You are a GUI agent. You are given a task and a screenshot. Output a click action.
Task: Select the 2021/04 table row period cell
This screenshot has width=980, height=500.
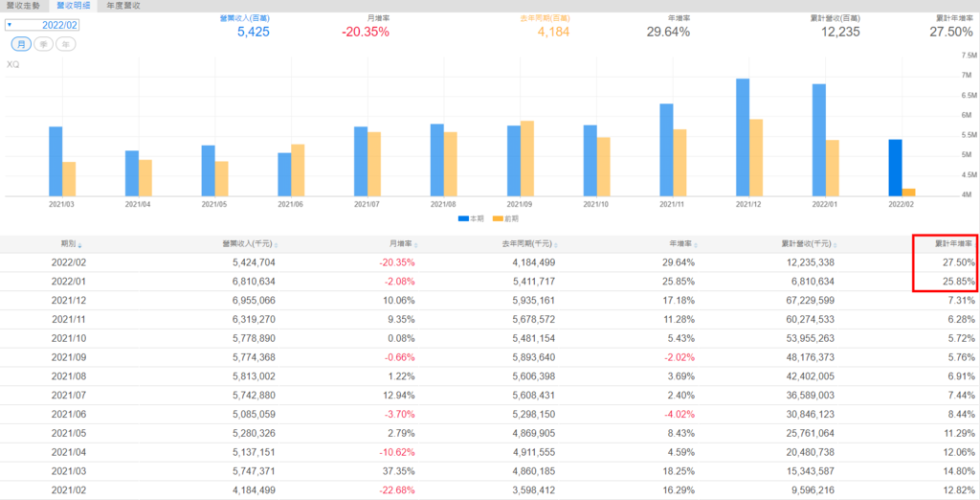pyautogui.click(x=68, y=452)
